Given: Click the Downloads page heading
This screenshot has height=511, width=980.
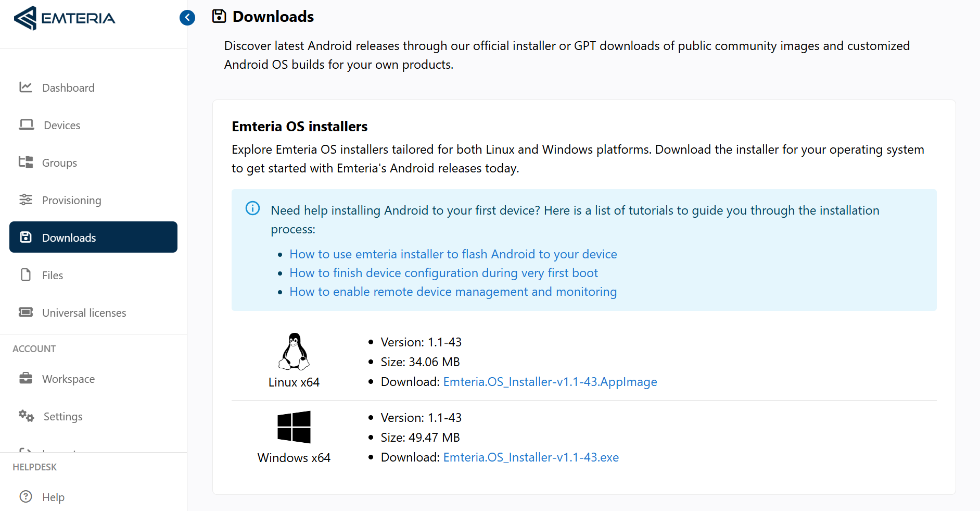Looking at the screenshot, I should 273,17.
